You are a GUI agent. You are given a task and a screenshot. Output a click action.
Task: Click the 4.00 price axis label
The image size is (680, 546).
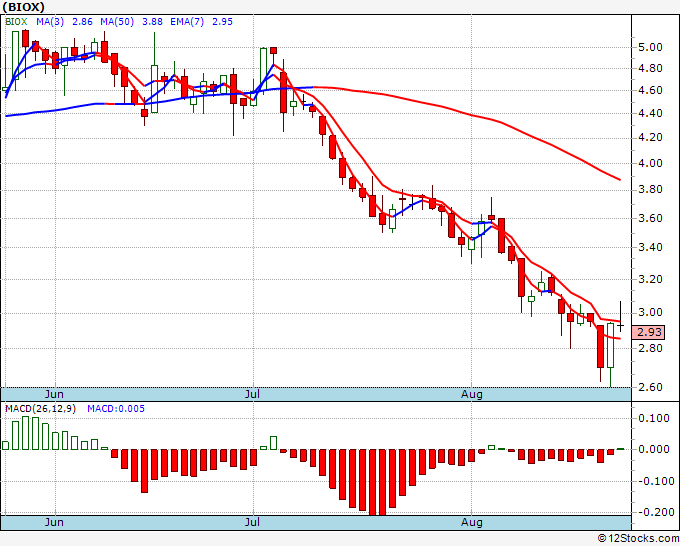point(650,163)
